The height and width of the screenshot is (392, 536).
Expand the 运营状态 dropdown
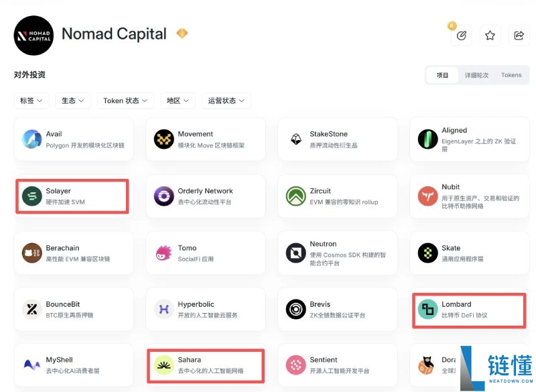(226, 101)
